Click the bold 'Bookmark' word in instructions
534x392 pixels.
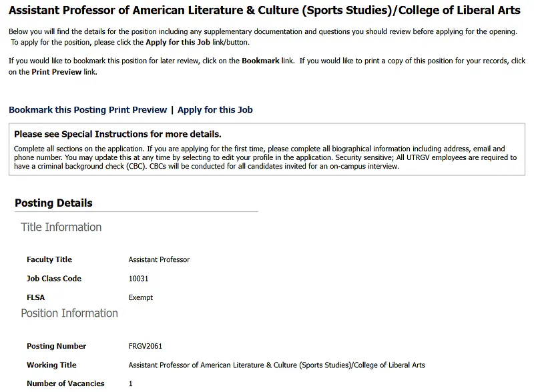coord(260,61)
